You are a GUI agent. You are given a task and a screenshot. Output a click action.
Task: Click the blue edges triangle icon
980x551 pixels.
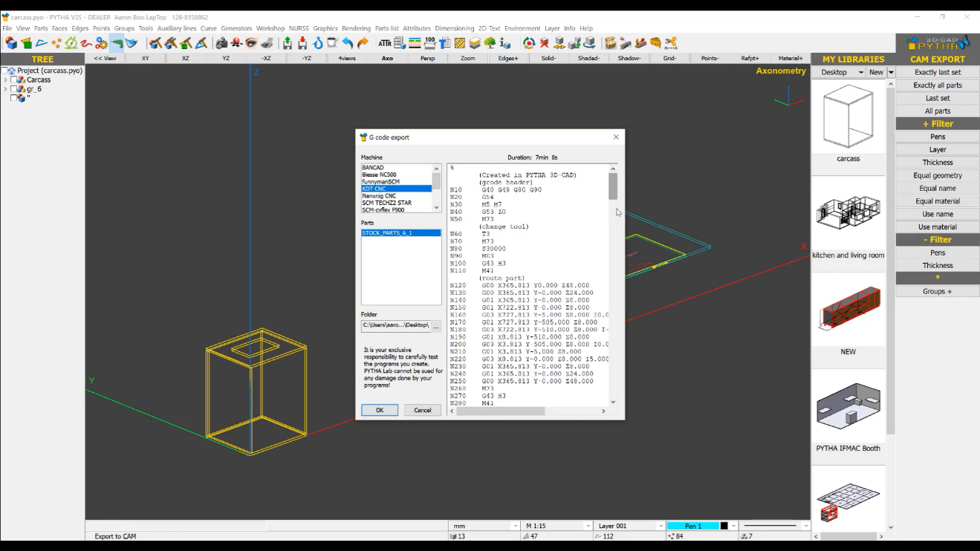[x=42, y=43]
